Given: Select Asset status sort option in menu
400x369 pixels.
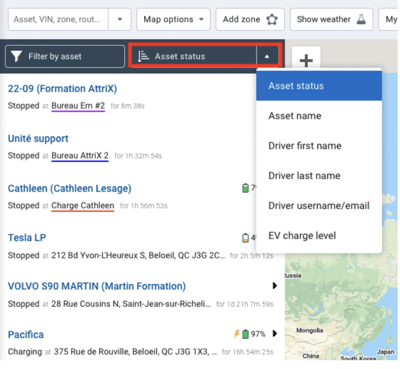Looking at the screenshot, I should click(319, 86).
